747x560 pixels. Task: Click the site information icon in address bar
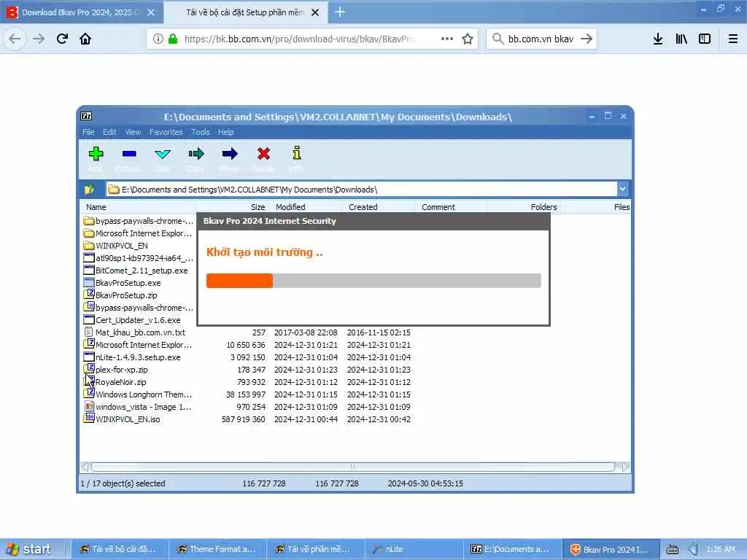(x=158, y=39)
